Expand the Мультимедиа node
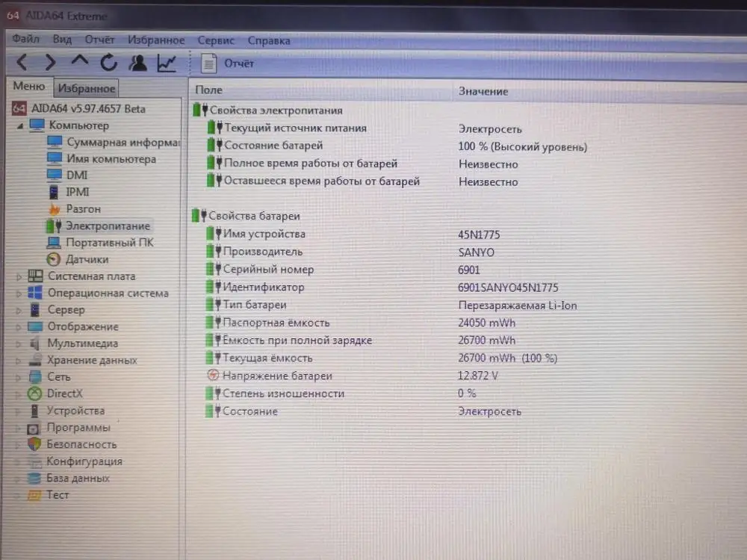The image size is (747, 560). [x=19, y=343]
